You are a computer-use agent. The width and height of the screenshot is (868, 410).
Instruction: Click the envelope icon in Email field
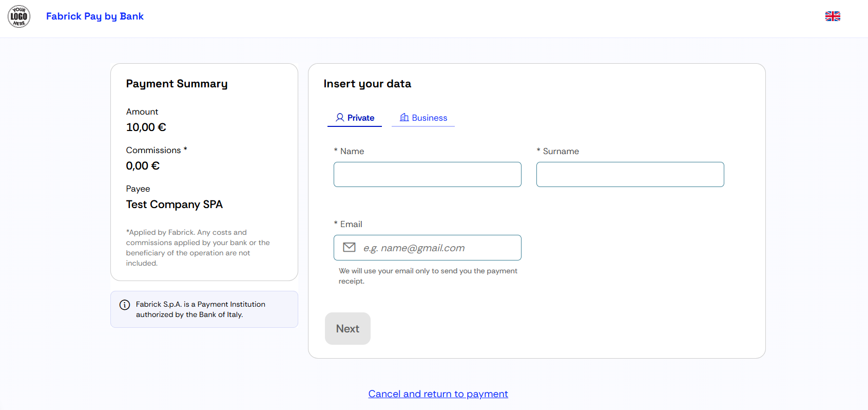click(x=349, y=248)
